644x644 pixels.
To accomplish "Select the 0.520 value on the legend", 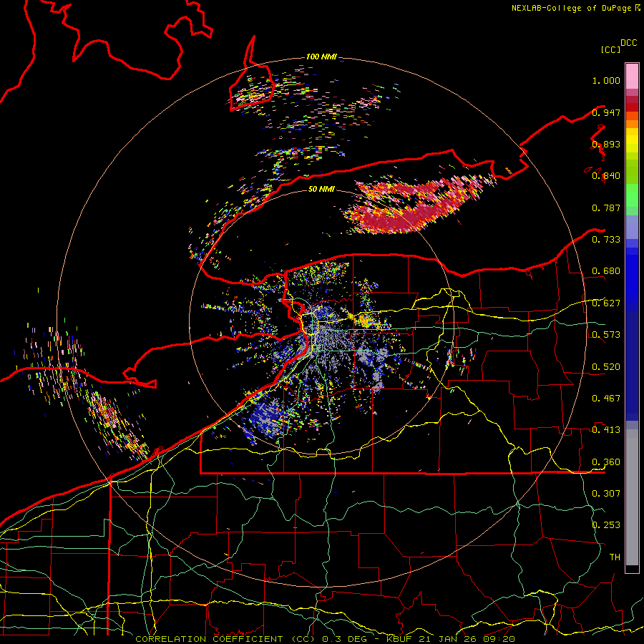I will point(606,367).
